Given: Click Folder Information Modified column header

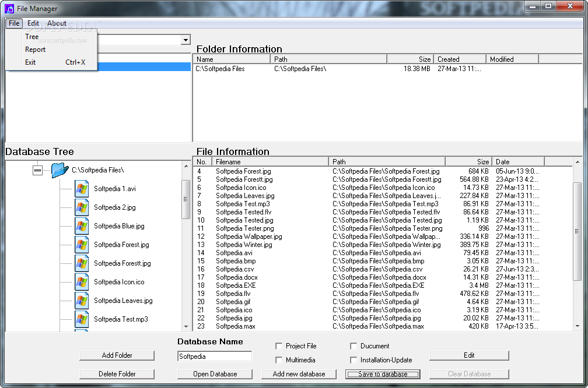Looking at the screenshot, I should click(512, 59).
